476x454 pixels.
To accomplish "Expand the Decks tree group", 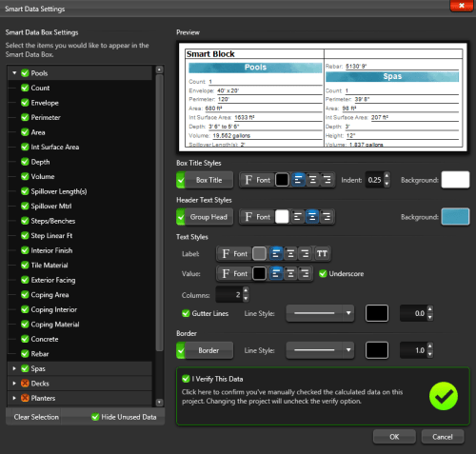I will click(14, 384).
